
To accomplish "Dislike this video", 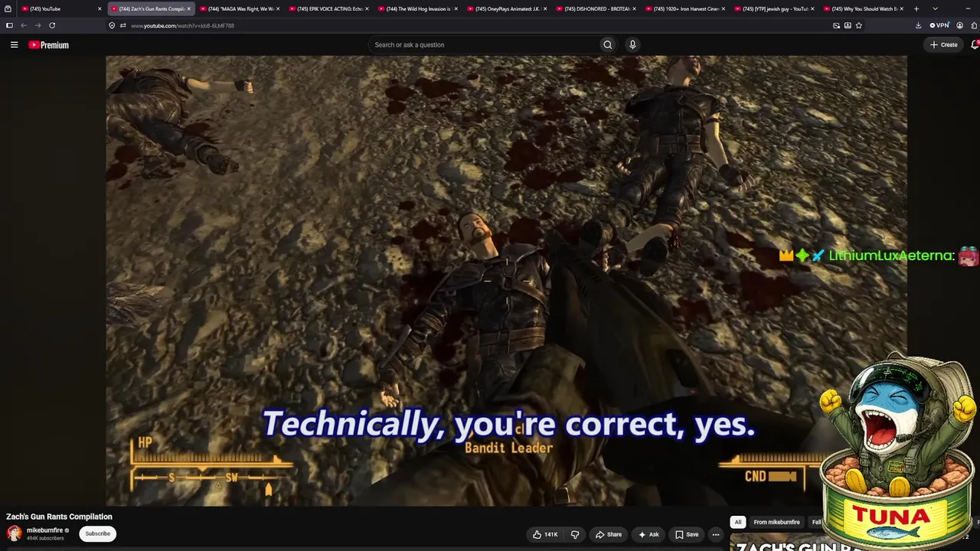I will 575,535.
